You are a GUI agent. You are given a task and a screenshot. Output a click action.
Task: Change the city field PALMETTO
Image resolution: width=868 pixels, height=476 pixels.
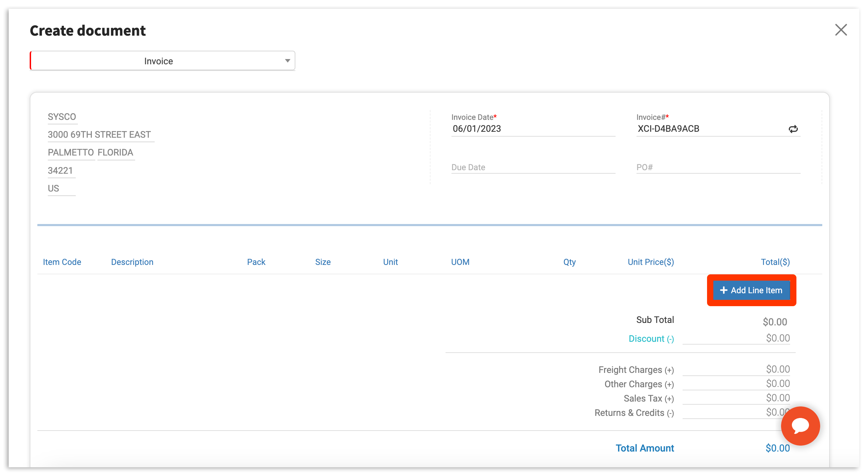pyautogui.click(x=71, y=152)
